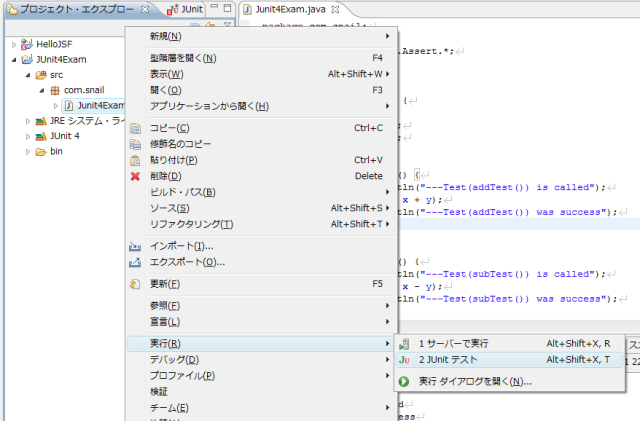Switch to the JUnit view tab
This screenshot has height=421, width=640.
(x=186, y=9)
